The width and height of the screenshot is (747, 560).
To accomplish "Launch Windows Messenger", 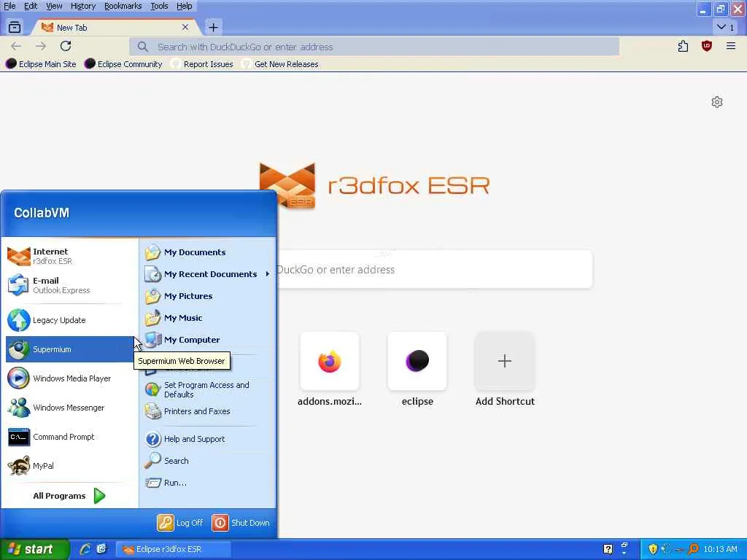I will point(70,408).
